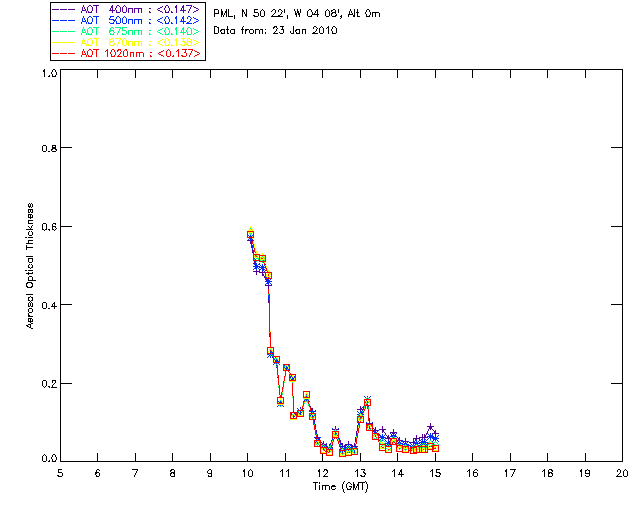
Task: Select the AOT 500nm legend entry
Action: click(127, 20)
